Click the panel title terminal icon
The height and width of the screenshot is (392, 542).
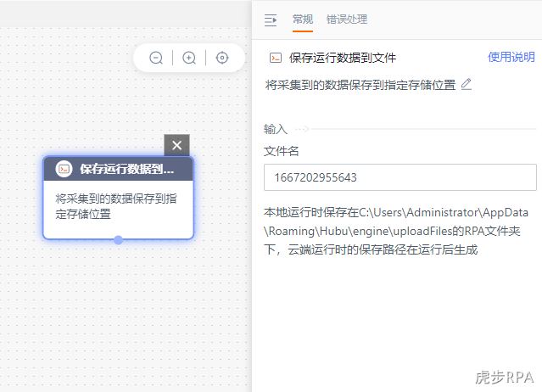pos(276,58)
